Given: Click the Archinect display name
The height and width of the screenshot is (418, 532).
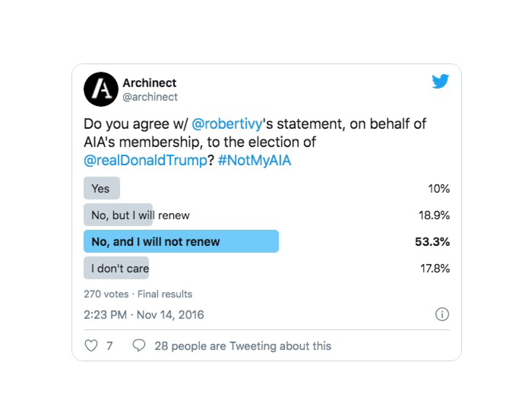Looking at the screenshot, I should [149, 83].
